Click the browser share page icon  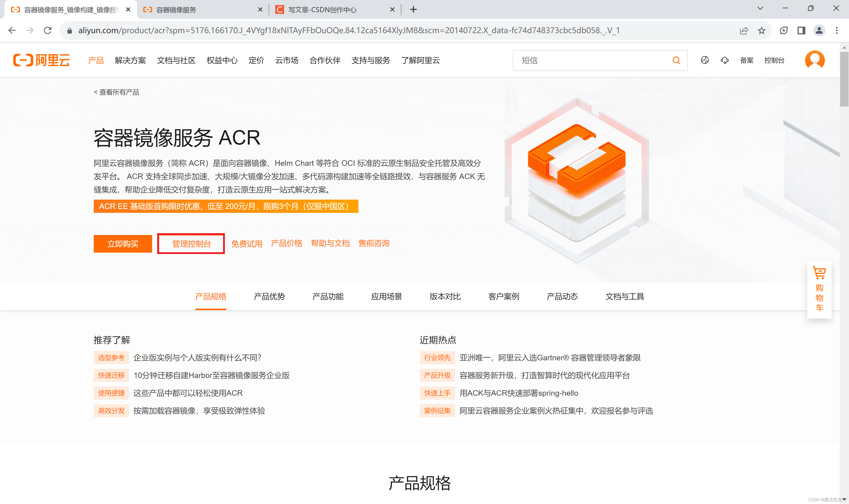[x=744, y=31]
